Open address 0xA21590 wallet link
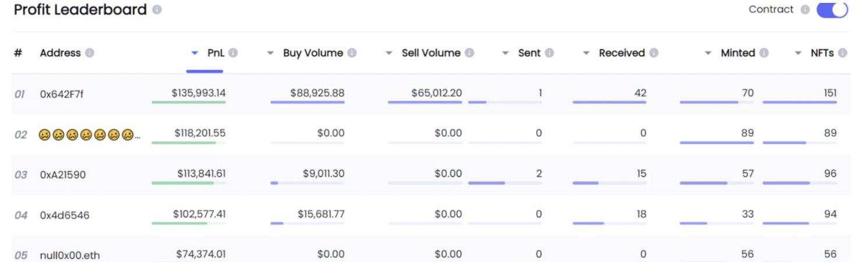Screen dimensions: 868x262 (x=63, y=175)
